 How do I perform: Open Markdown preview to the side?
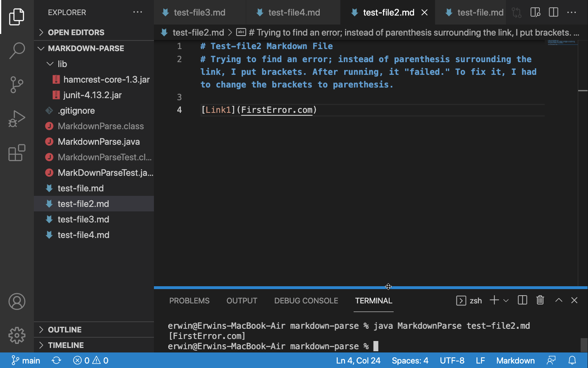pyautogui.click(x=535, y=13)
